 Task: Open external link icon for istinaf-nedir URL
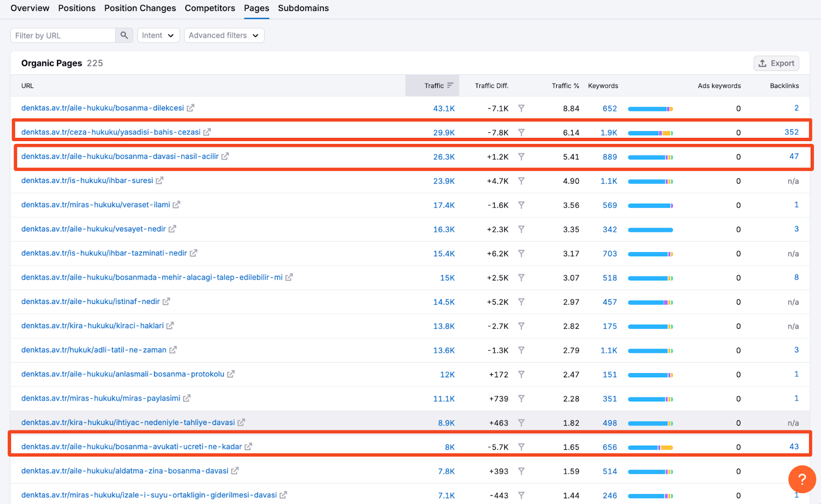point(166,301)
